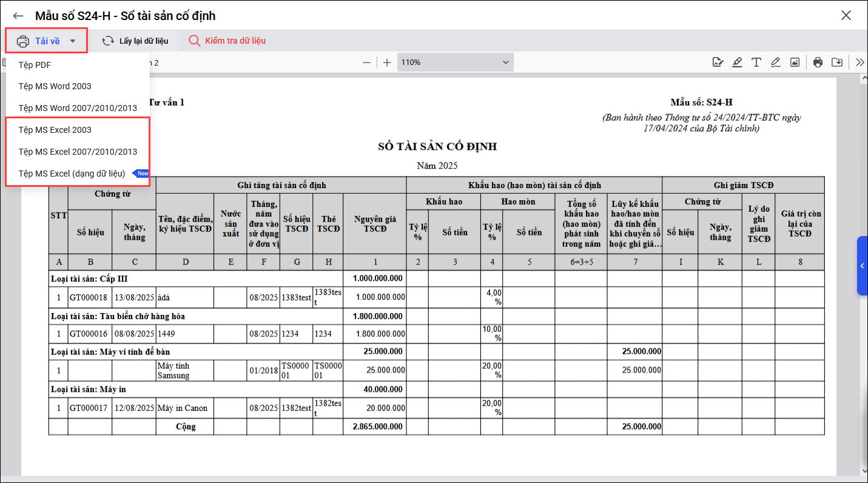Select the signature tool in the PDF toolbar
Viewport: 868px width, 483px height.
click(x=718, y=62)
